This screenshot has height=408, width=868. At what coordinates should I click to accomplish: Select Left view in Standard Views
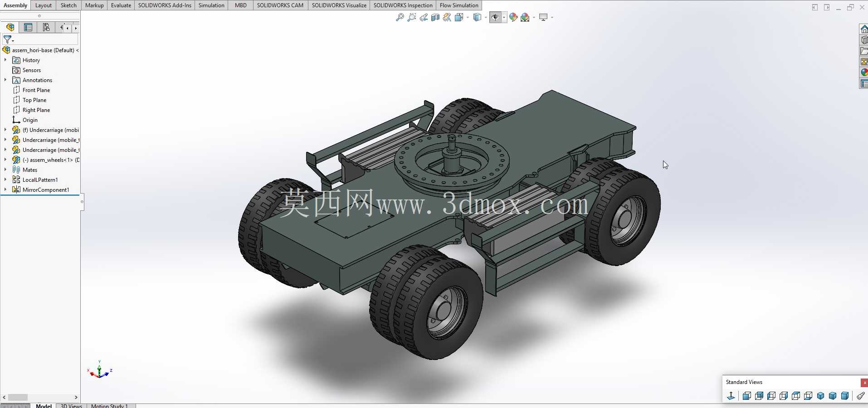771,396
